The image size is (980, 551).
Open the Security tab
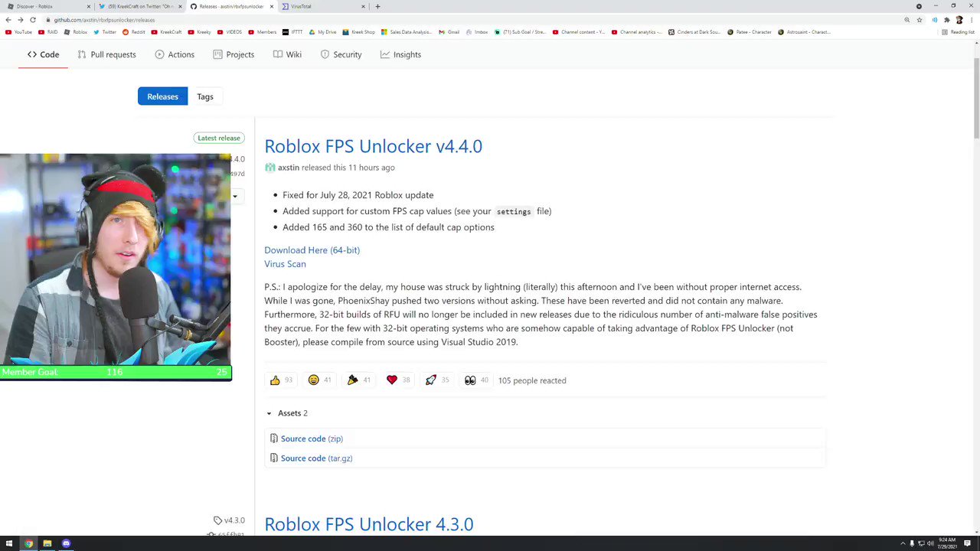[x=341, y=54]
